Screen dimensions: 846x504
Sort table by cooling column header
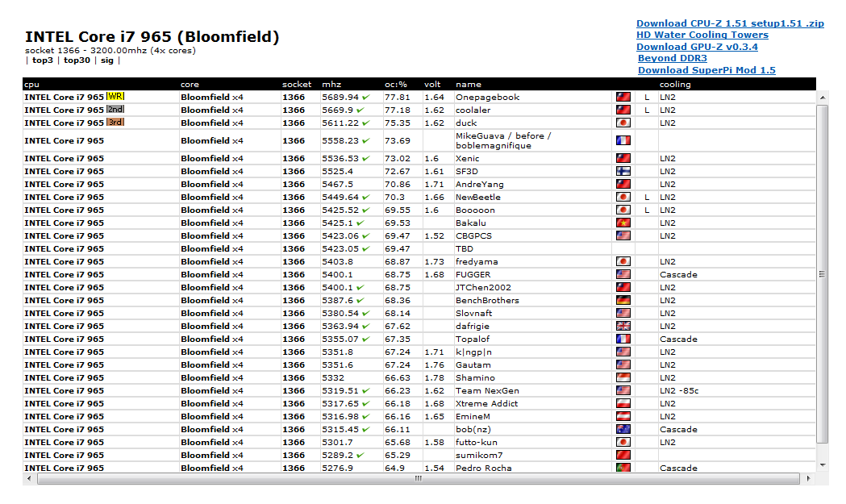(675, 85)
